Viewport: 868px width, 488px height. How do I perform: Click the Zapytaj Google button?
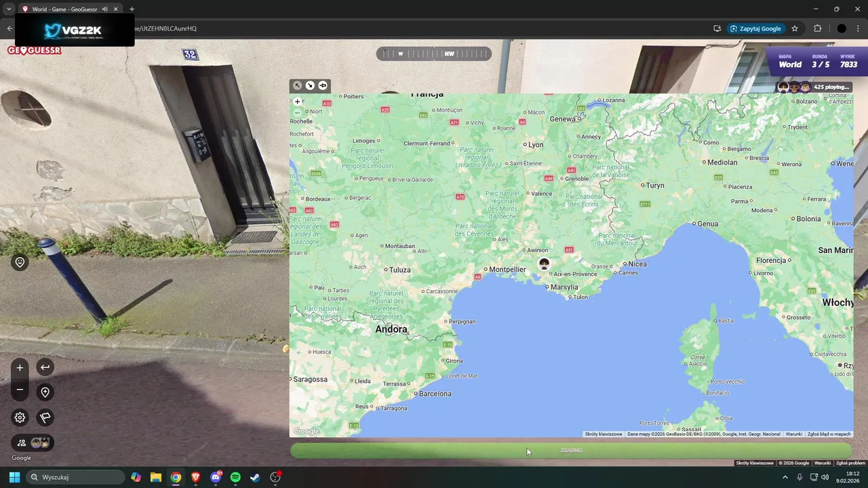pyautogui.click(x=755, y=28)
